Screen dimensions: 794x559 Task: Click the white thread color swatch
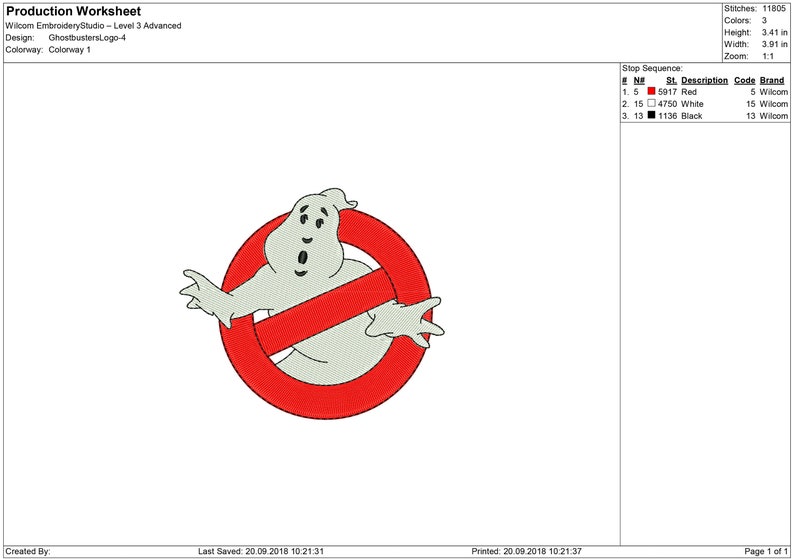click(x=651, y=103)
